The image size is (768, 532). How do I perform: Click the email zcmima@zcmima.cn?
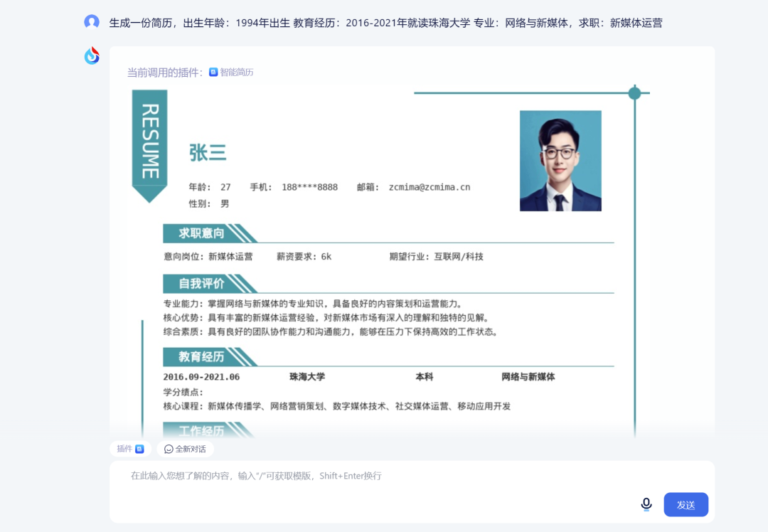pos(430,187)
